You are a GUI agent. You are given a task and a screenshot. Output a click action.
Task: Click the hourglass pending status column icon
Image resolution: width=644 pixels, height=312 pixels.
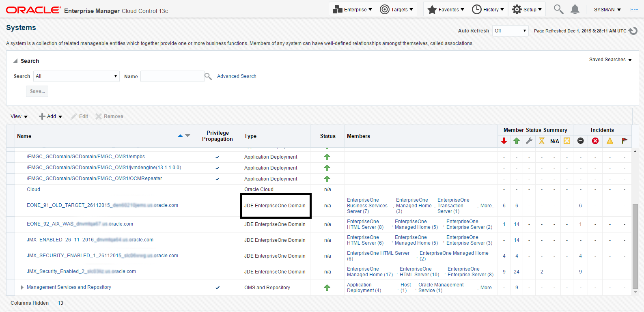[x=542, y=141]
